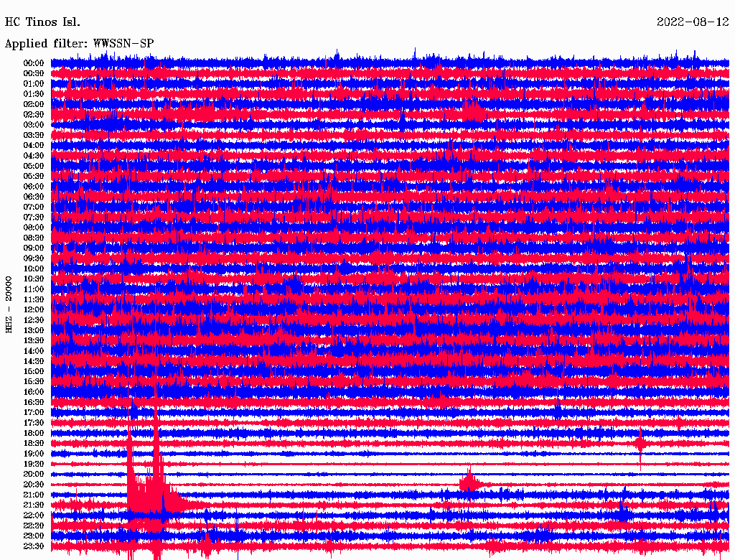Click the 14:30 time label
This screenshot has width=735, height=560.
pos(34,361)
